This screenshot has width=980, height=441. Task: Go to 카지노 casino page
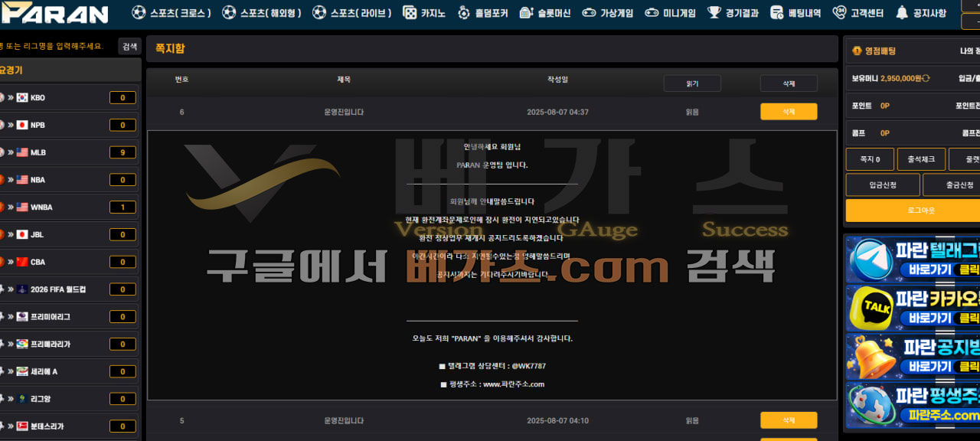(x=425, y=13)
